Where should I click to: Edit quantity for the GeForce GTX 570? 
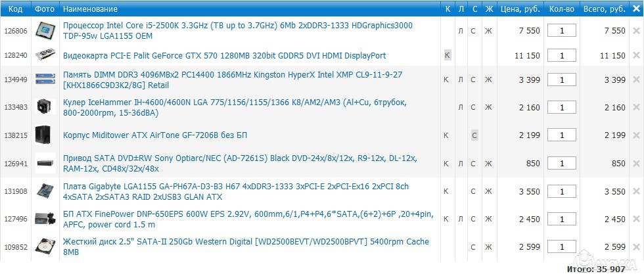(562, 55)
